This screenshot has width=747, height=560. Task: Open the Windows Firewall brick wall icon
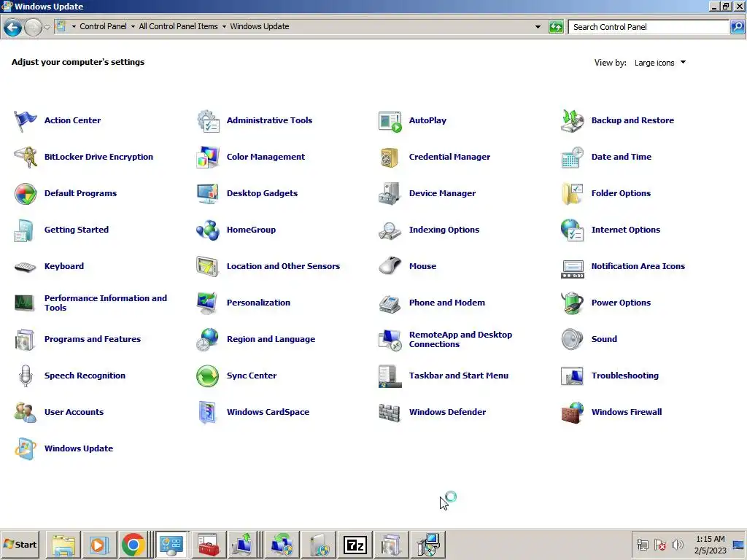click(x=572, y=413)
